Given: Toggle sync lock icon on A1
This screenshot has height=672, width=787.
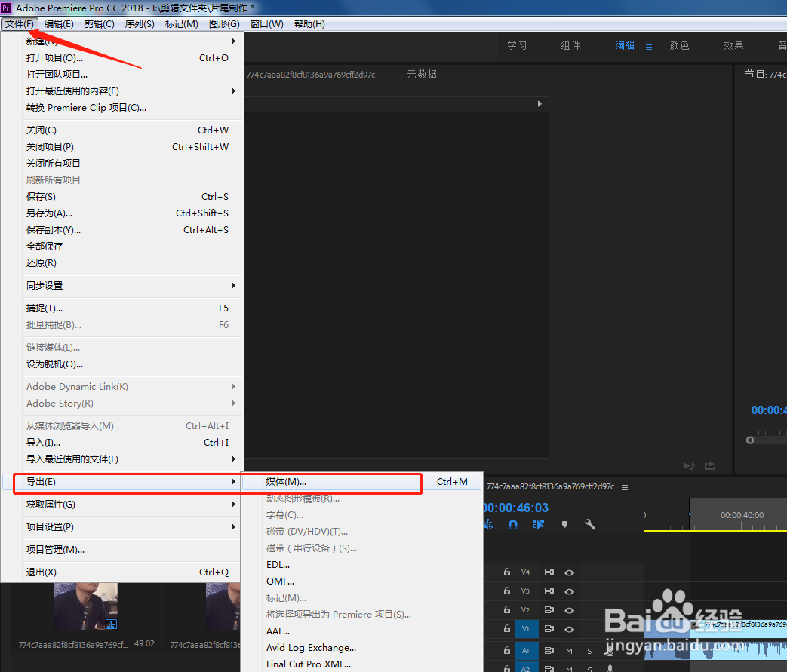Looking at the screenshot, I should pyautogui.click(x=549, y=650).
